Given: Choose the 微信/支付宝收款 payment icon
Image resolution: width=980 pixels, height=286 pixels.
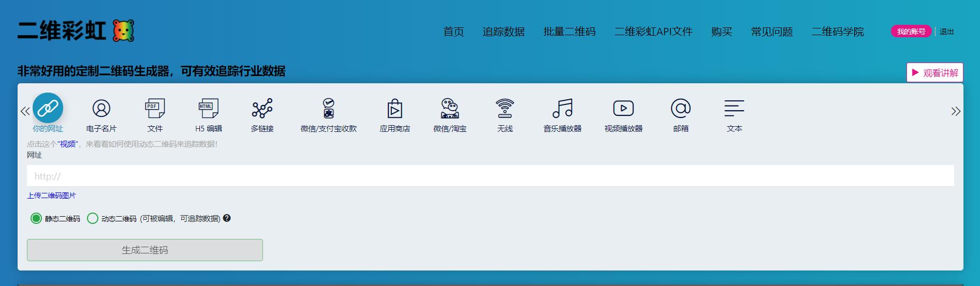Looking at the screenshot, I should point(329,109).
